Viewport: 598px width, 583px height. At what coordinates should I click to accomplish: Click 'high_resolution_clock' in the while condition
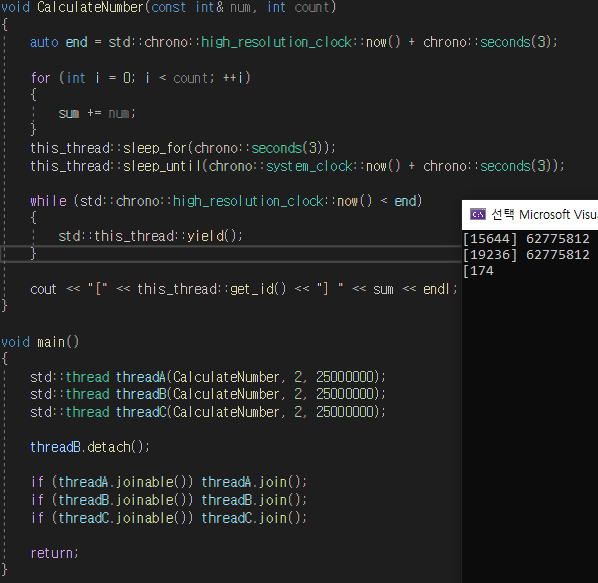coord(248,201)
